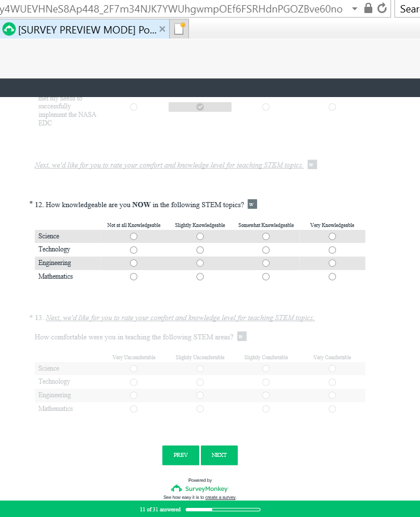Select Very Knowledgeable for Science

click(332, 236)
